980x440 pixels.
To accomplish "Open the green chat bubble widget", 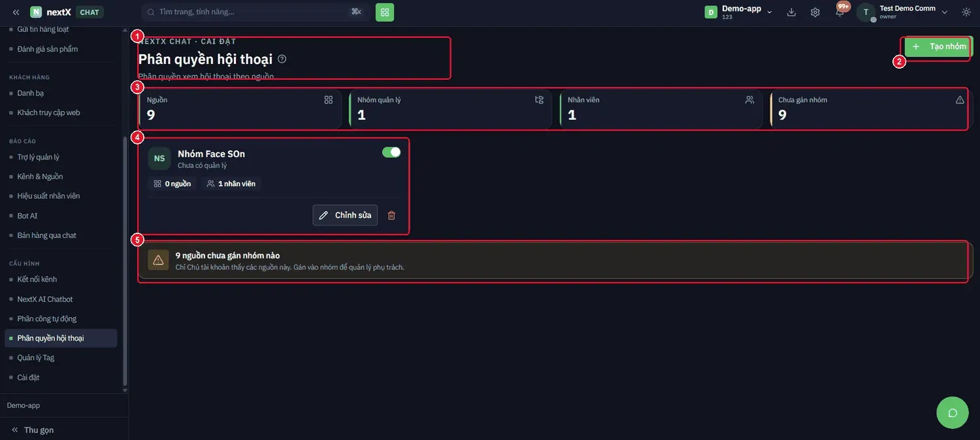I will tap(953, 413).
